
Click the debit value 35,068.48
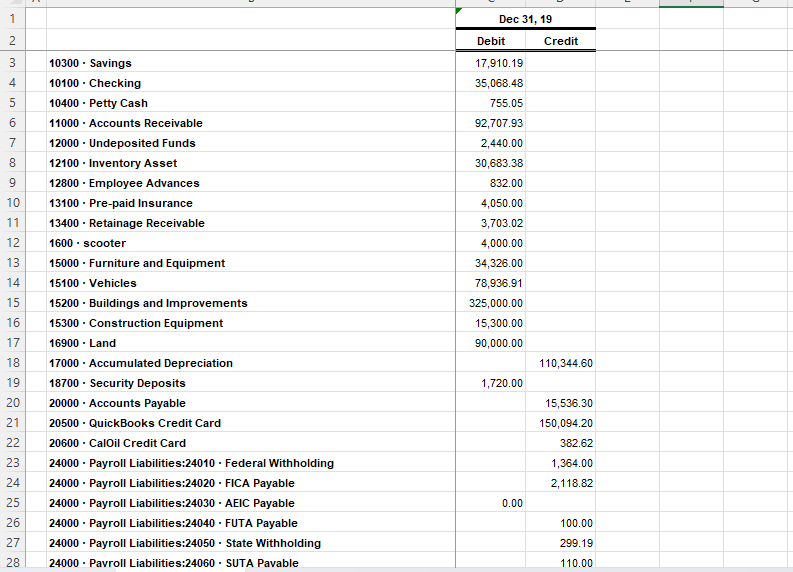(x=491, y=83)
